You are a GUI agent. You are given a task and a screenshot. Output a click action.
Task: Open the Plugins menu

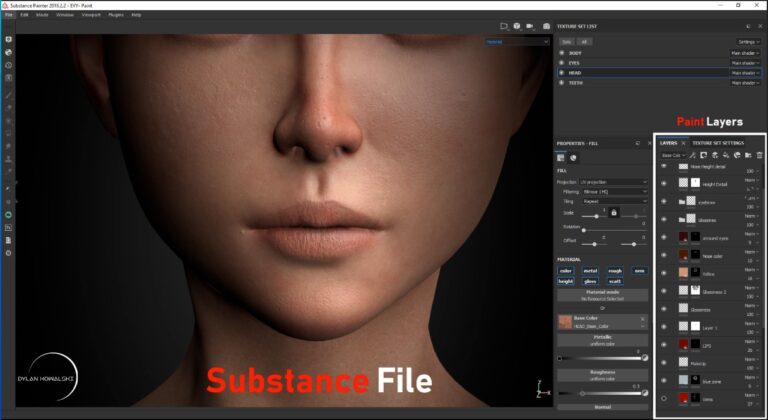(x=116, y=15)
